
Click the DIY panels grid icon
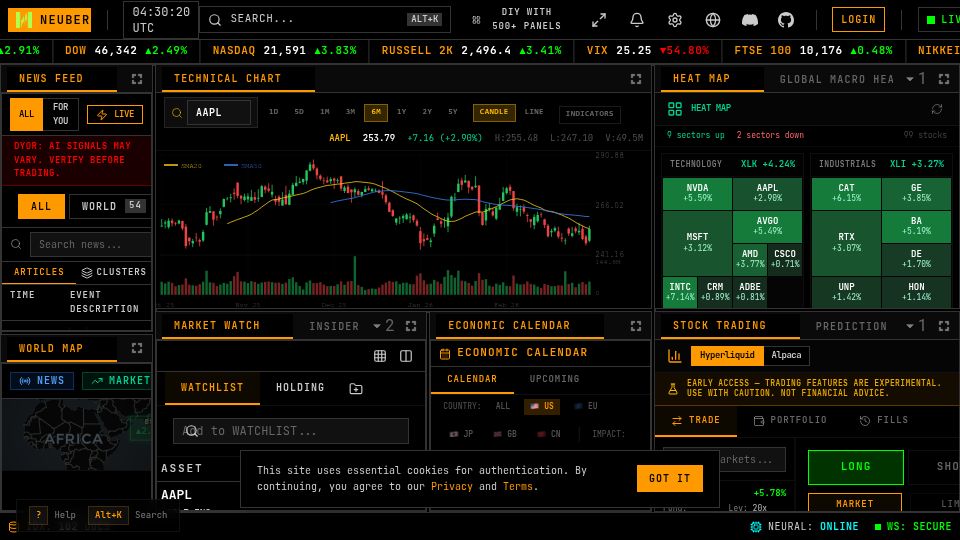(x=476, y=20)
